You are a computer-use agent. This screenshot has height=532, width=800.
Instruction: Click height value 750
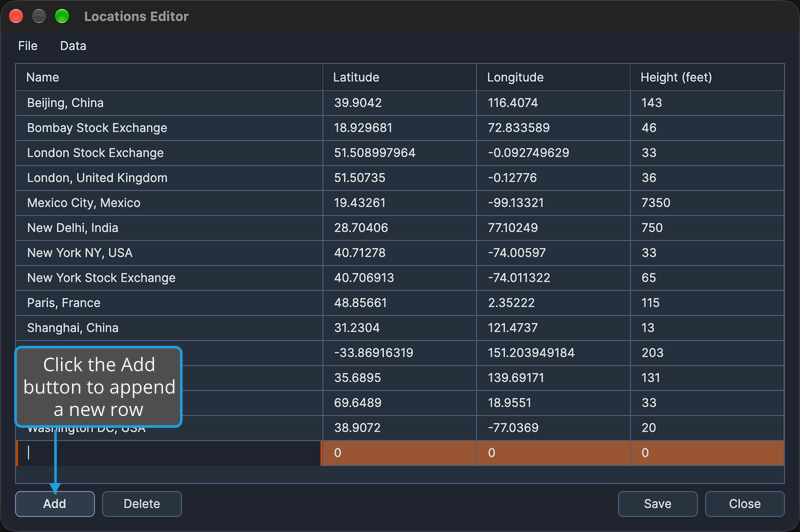click(x=652, y=228)
